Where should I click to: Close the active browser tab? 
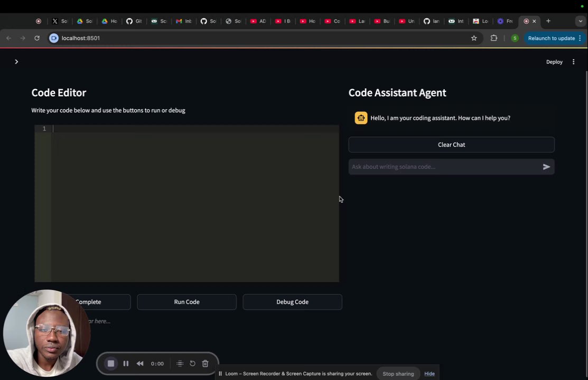tap(534, 21)
